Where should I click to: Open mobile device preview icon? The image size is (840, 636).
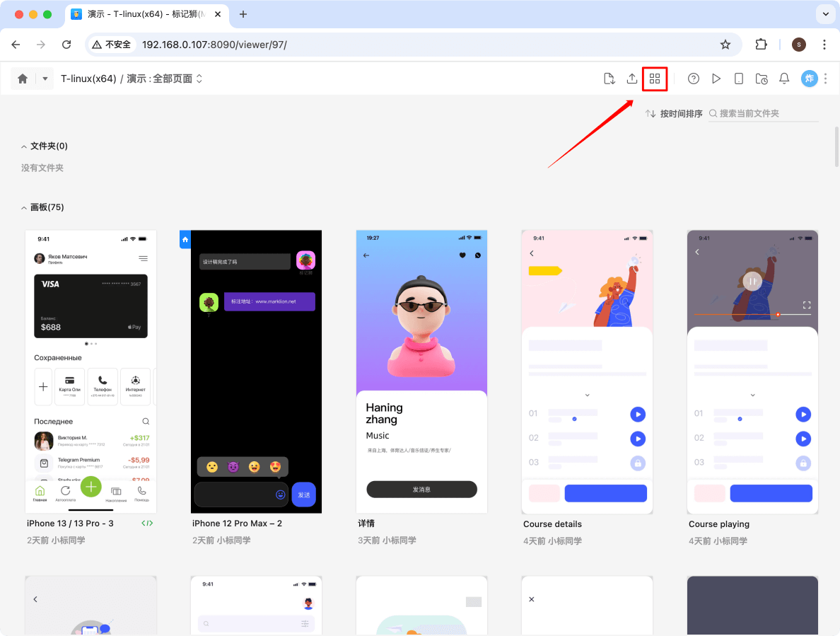(x=738, y=79)
